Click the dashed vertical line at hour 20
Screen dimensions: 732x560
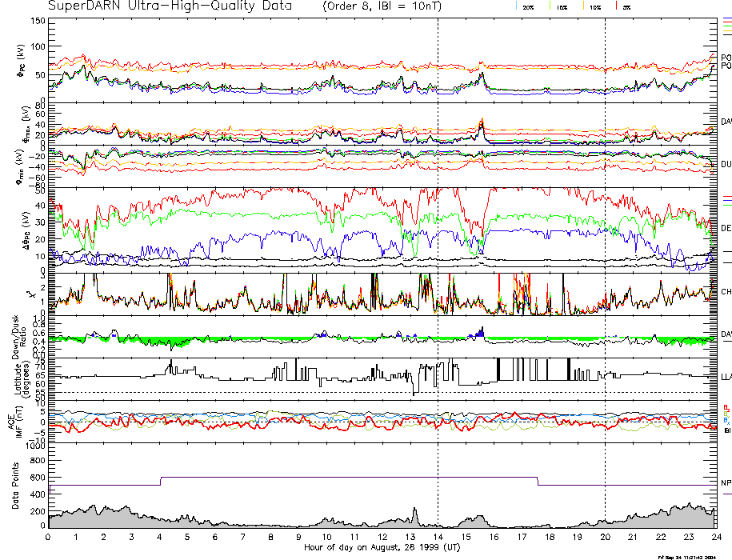pos(605,240)
